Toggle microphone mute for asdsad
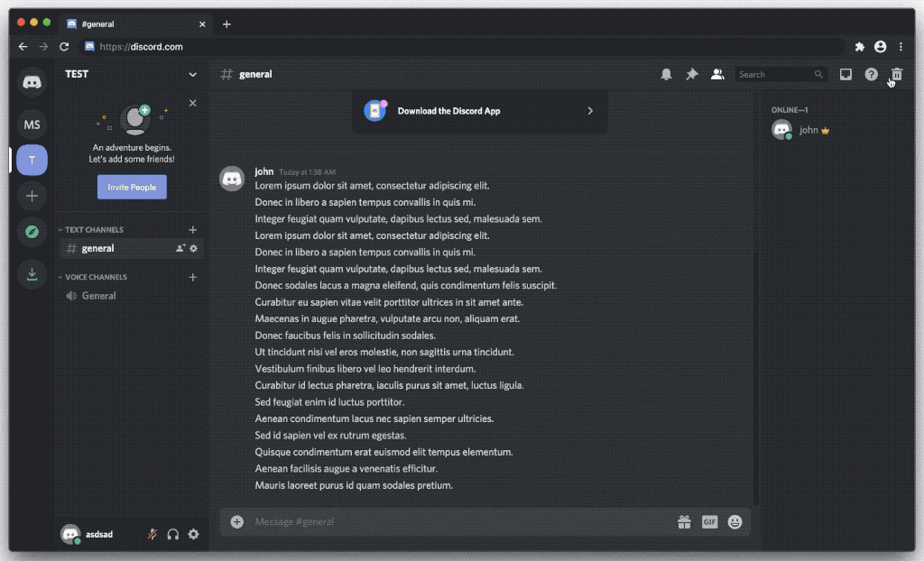The image size is (924, 561). (x=152, y=534)
